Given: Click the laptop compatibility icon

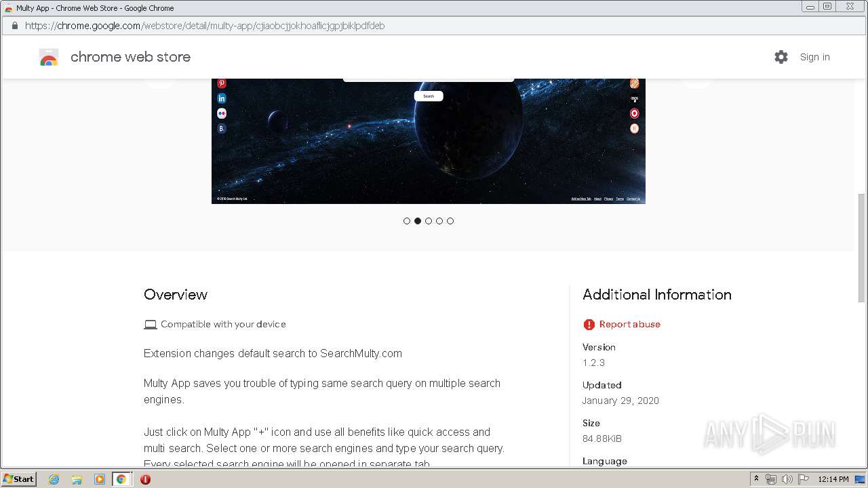Looking at the screenshot, I should coord(151,325).
